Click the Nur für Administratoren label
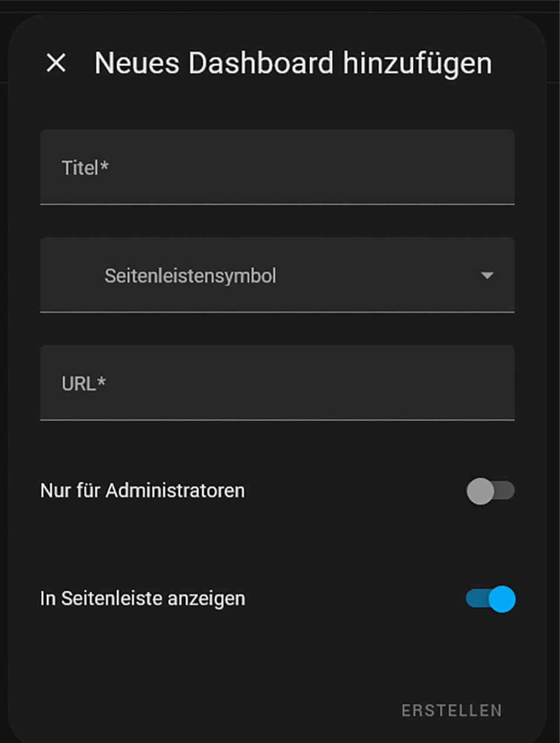This screenshot has width=560, height=743. [142, 491]
